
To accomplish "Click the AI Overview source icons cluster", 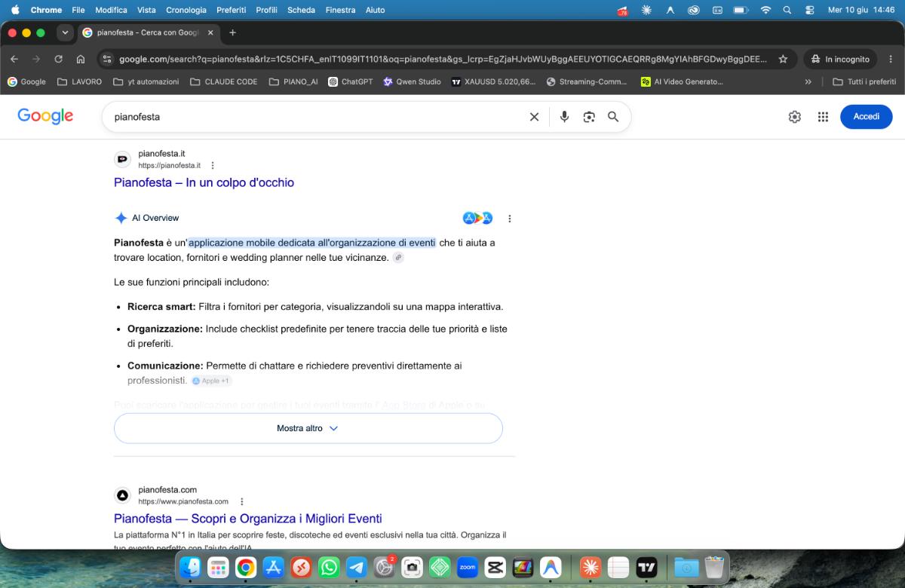I will 477,218.
